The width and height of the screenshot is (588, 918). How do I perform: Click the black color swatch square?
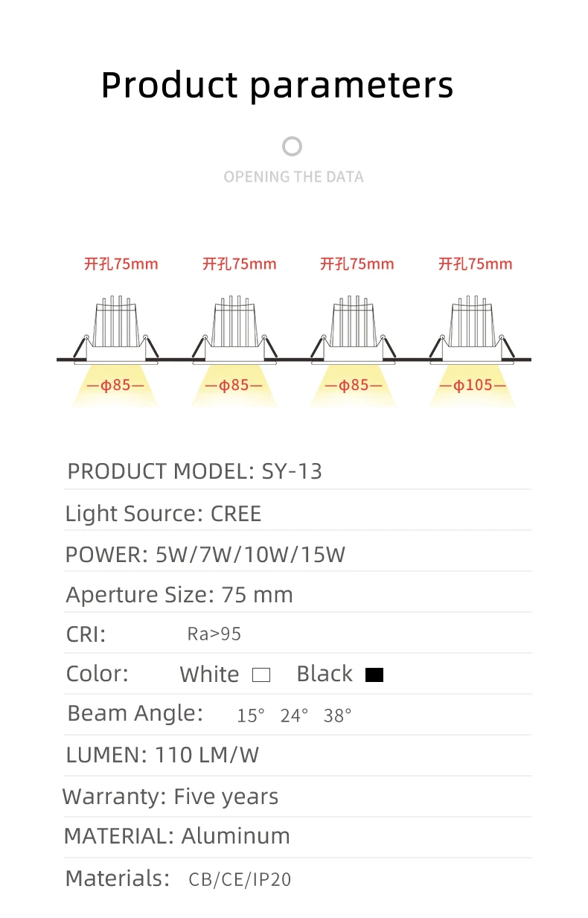(374, 675)
